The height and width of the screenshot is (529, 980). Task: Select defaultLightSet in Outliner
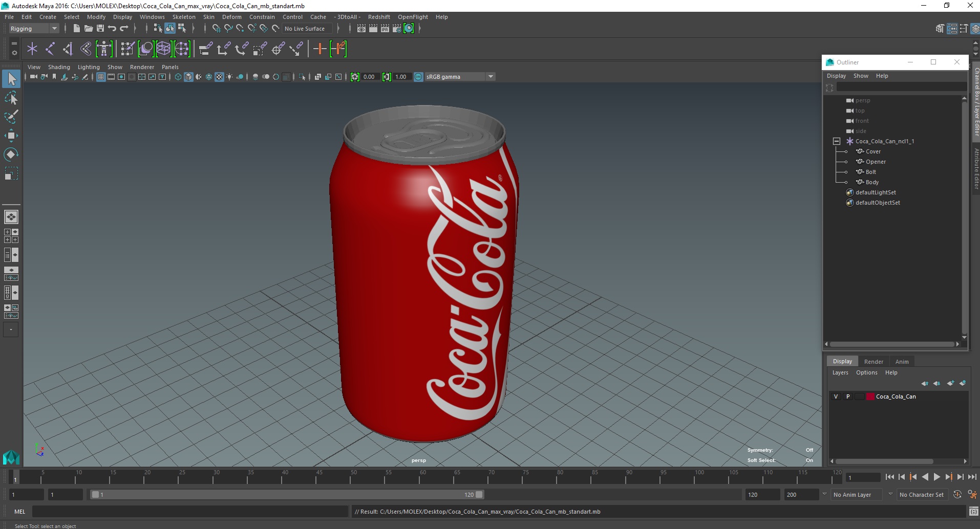pos(876,192)
